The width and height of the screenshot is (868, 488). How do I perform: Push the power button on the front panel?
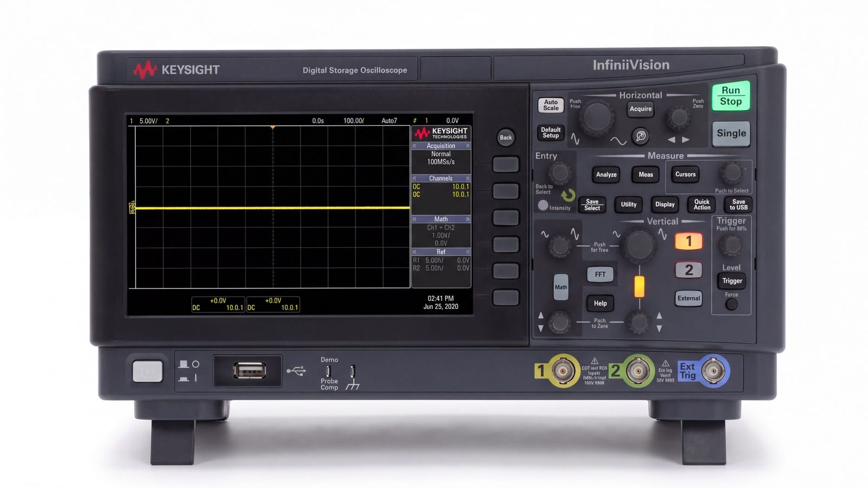(x=148, y=371)
